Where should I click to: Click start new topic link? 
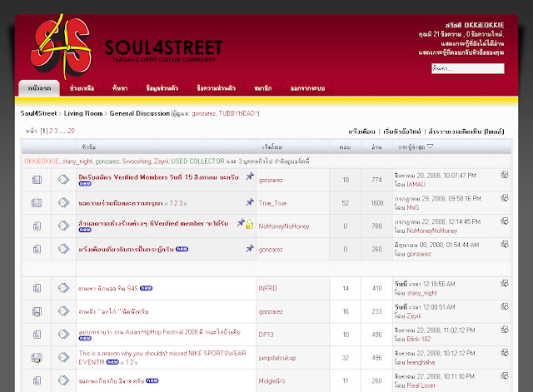[x=402, y=131]
